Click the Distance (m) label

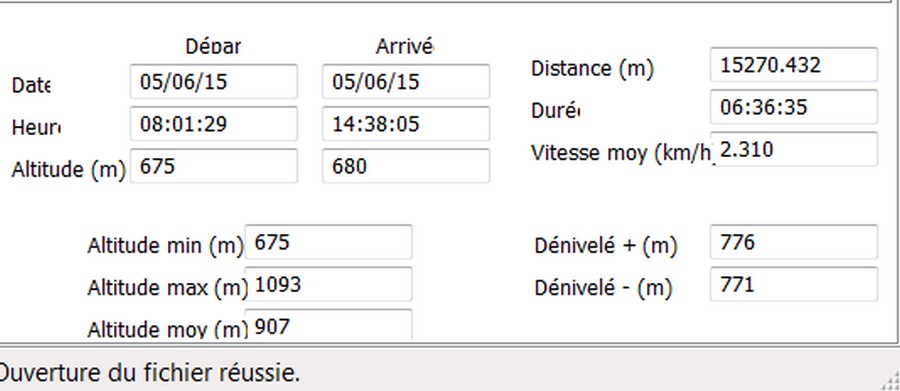(592, 69)
